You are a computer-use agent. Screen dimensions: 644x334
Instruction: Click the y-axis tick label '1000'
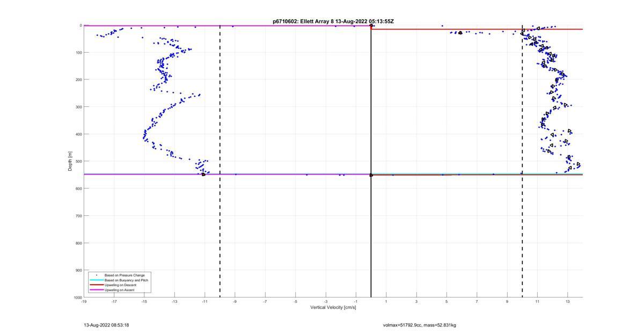77,297
